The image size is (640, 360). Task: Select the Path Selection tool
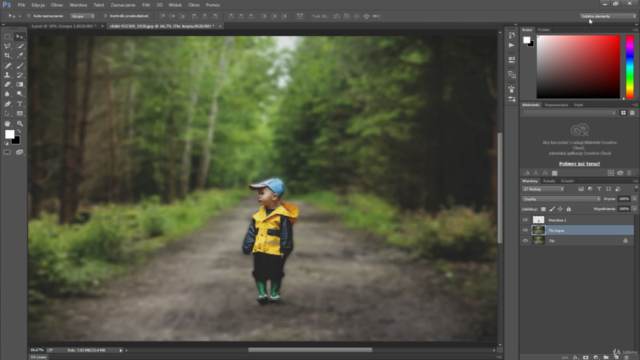pyautogui.click(x=7, y=113)
